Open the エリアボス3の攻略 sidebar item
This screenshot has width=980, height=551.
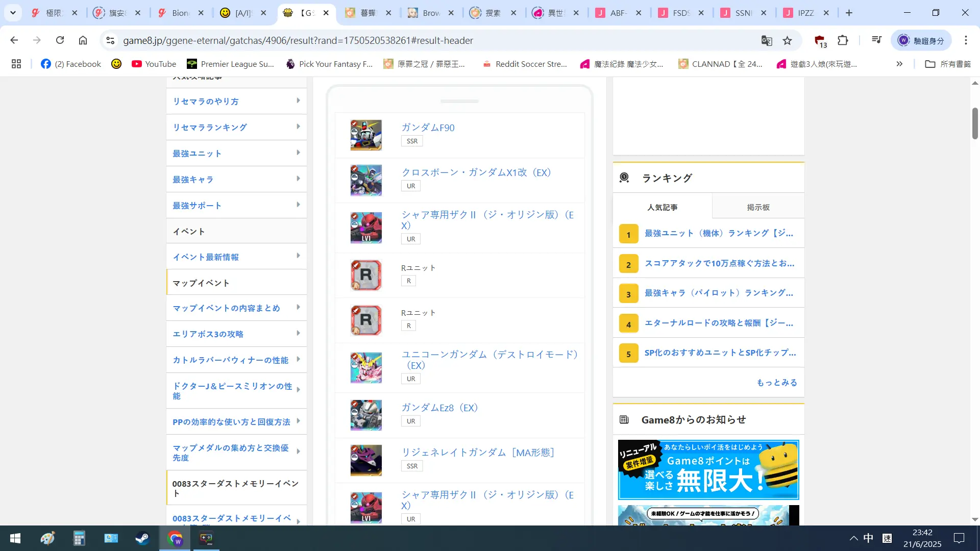point(236,334)
